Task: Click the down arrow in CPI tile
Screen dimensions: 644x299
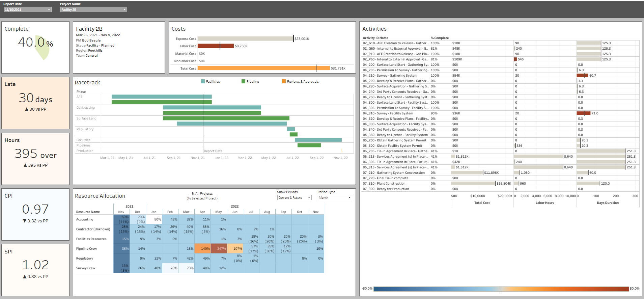Action: click(25, 221)
